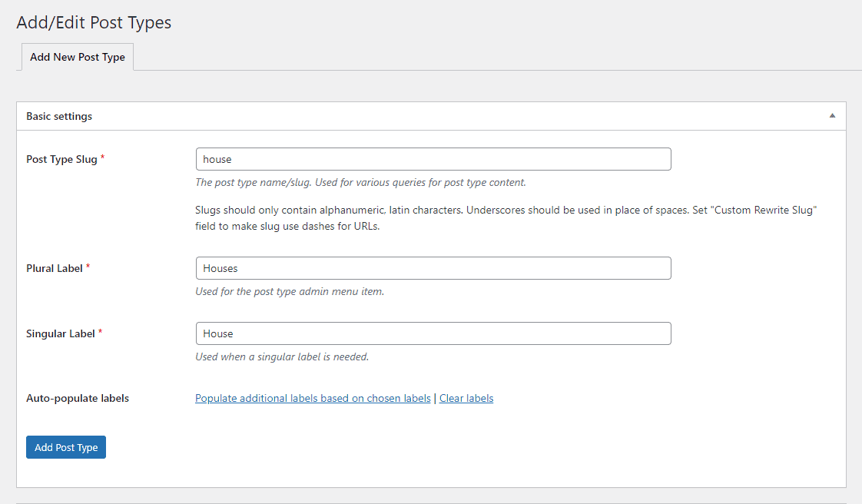862x504 pixels.
Task: Click the Auto-populate labels row label
Action: click(78, 399)
